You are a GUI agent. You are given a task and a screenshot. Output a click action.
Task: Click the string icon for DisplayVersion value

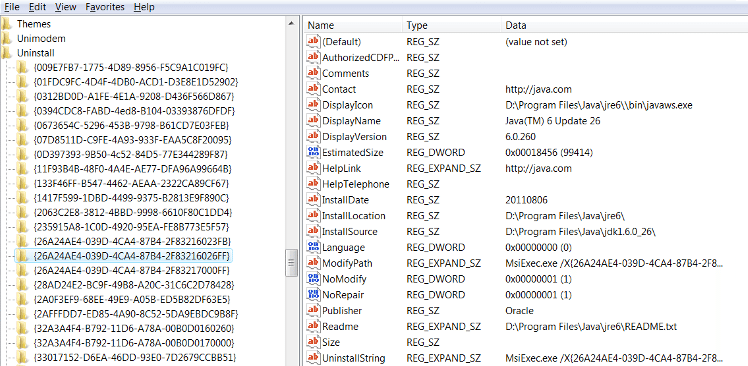click(313, 136)
